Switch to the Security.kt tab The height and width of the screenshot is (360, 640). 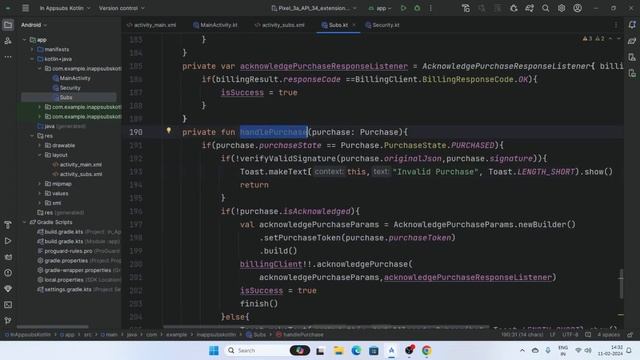pyautogui.click(x=382, y=25)
